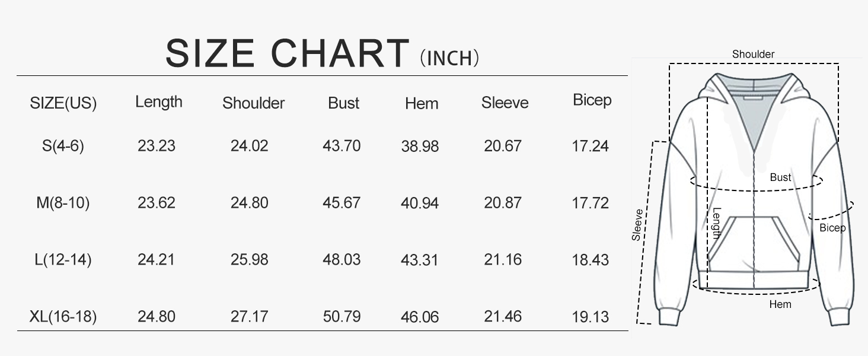Pick the XL(16-18) size row label
Image resolution: width=868 pixels, height=356 pixels.
click(x=63, y=316)
